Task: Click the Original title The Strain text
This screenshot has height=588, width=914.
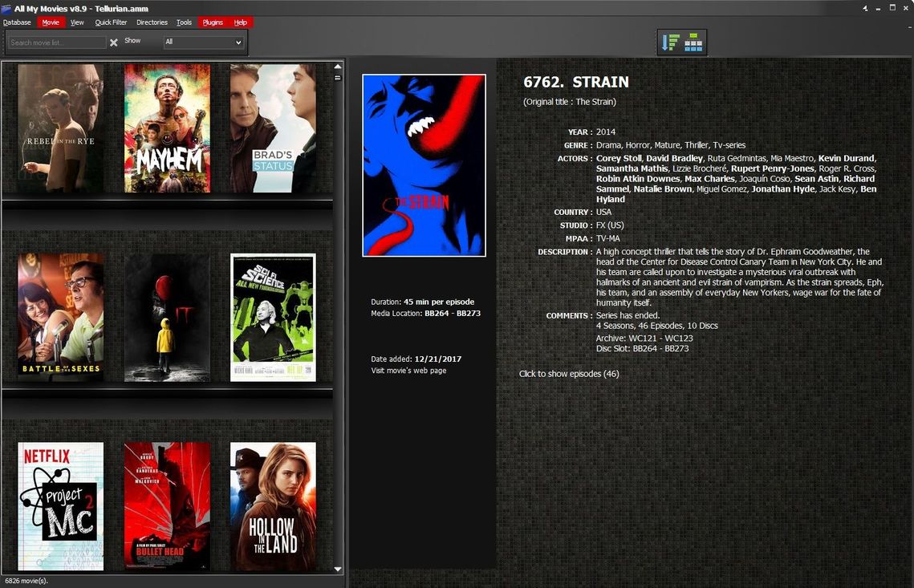Action: [570, 101]
